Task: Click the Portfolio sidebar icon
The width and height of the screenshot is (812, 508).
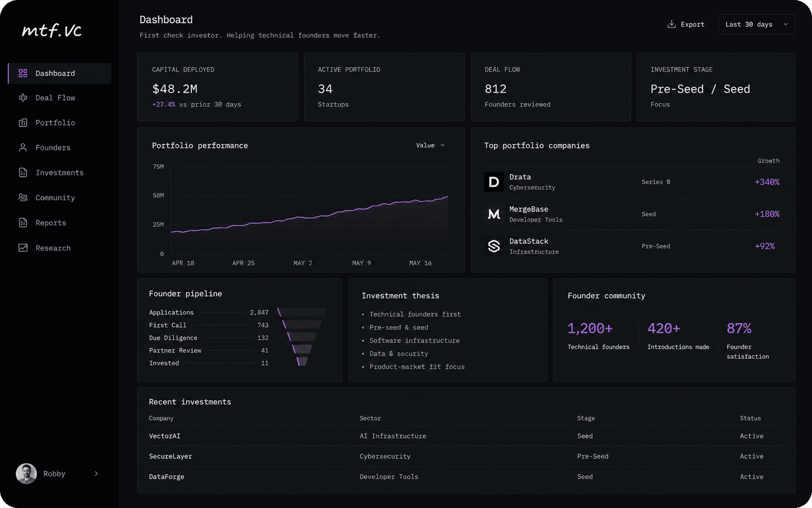Action: point(23,123)
